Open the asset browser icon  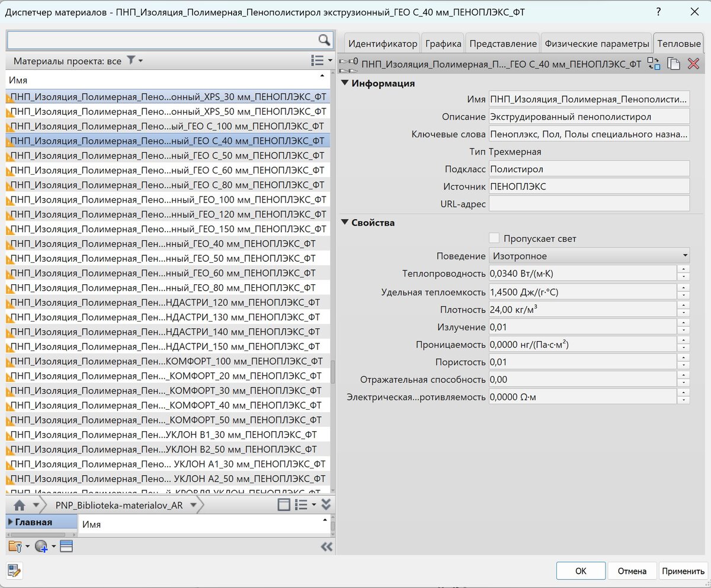pyautogui.click(x=66, y=546)
